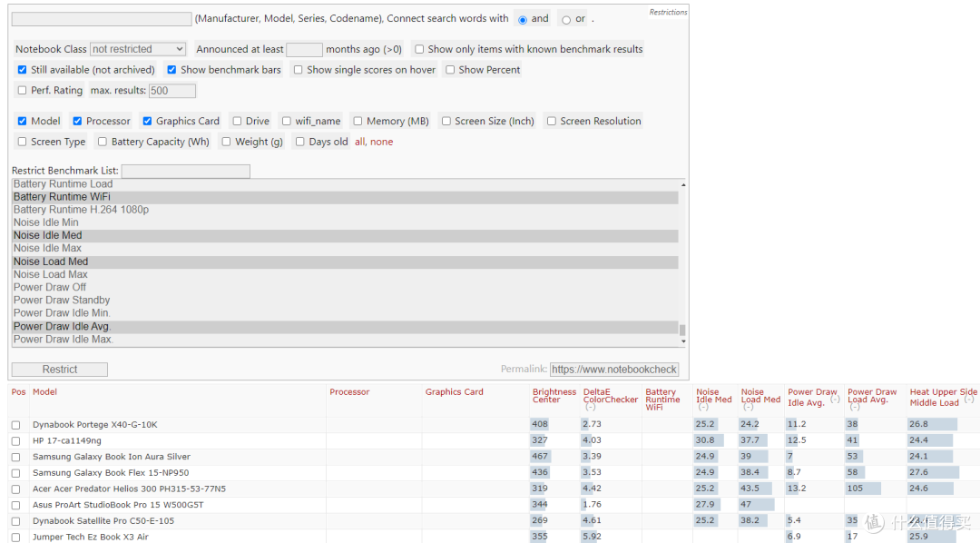980x543 pixels.
Task: Click the (-) icon under Power Draw Load Avg.
Action: coord(854,408)
